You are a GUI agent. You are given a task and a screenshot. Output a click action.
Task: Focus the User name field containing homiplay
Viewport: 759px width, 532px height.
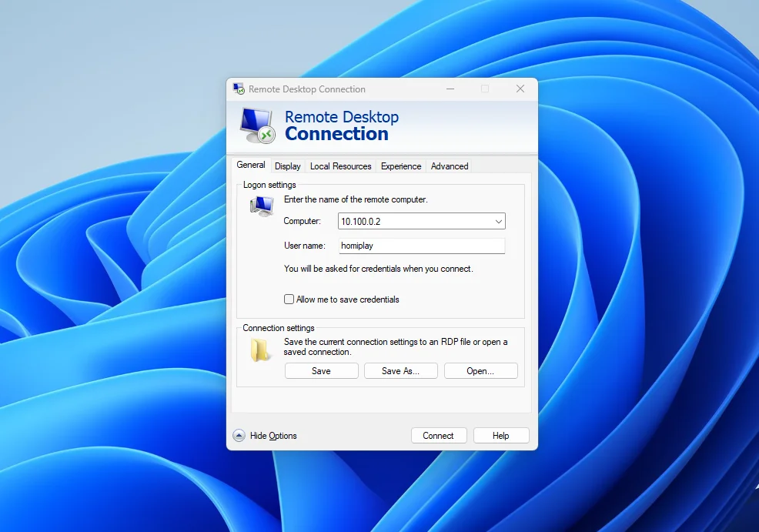[x=421, y=246]
